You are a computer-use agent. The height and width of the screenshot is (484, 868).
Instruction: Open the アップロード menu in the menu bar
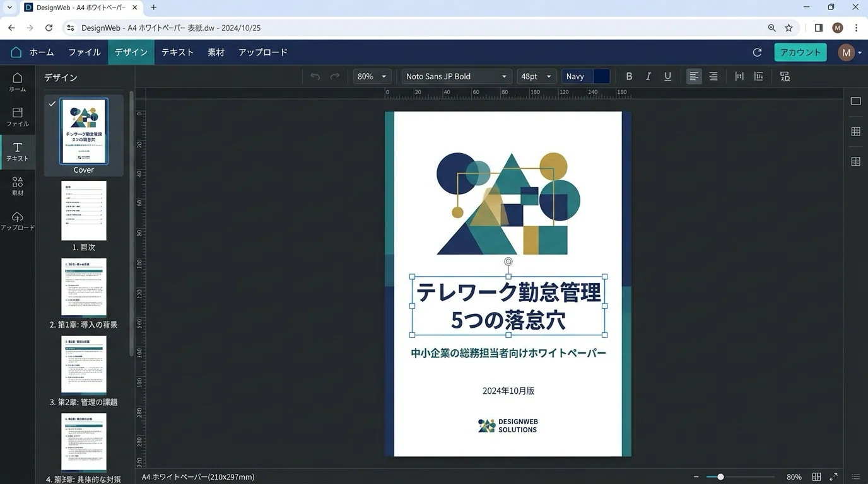coord(263,52)
